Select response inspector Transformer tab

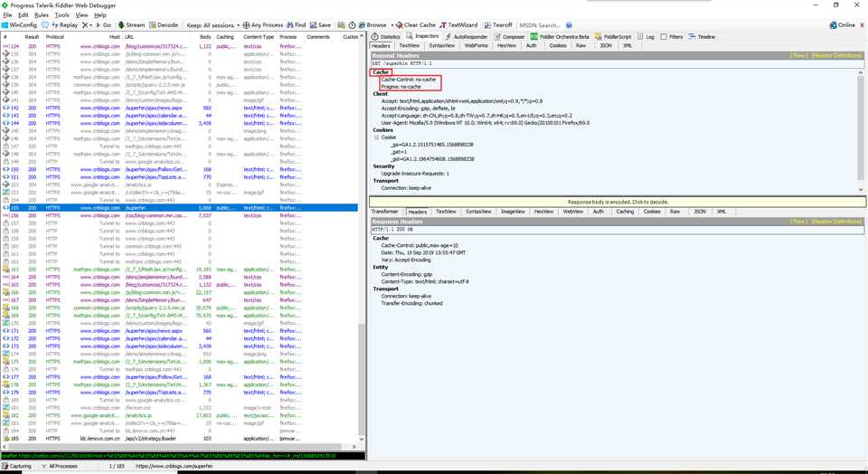385,212
